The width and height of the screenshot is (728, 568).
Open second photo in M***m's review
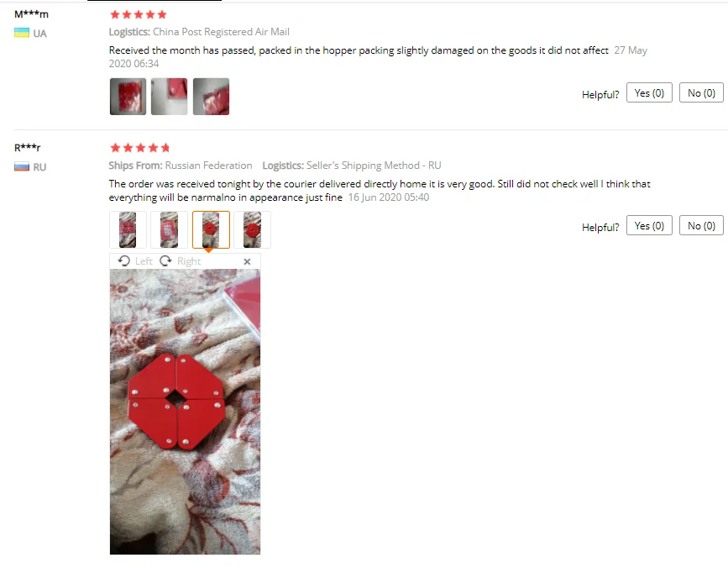(x=170, y=96)
